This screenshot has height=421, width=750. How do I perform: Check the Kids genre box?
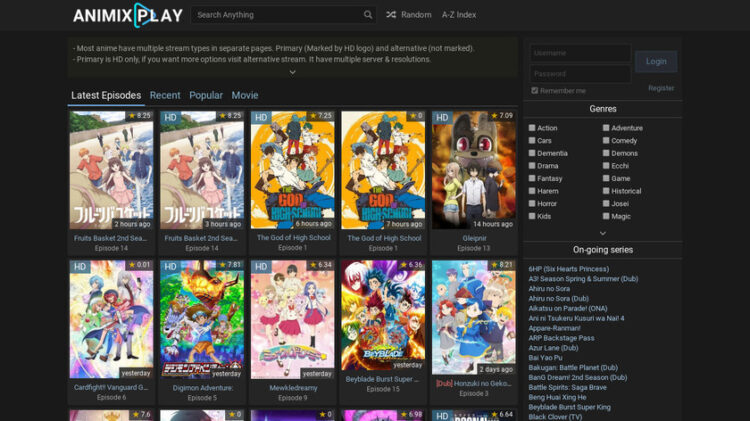532,216
